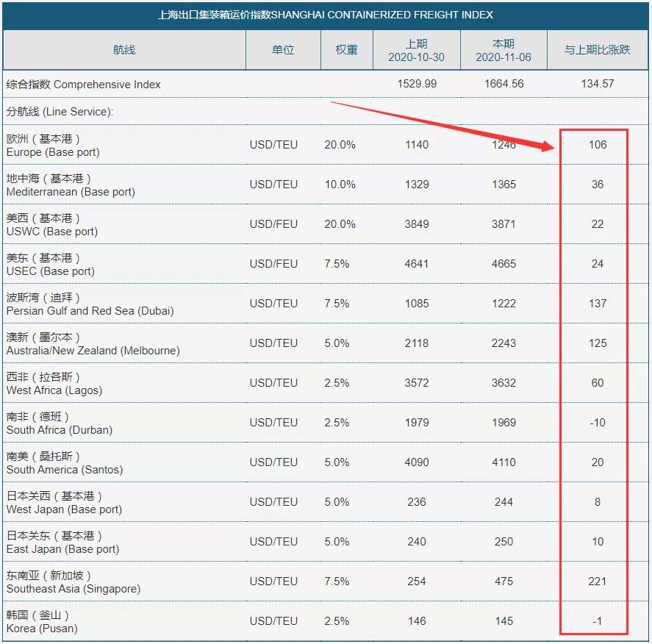Click West Africa's previous value 3572

417,383
